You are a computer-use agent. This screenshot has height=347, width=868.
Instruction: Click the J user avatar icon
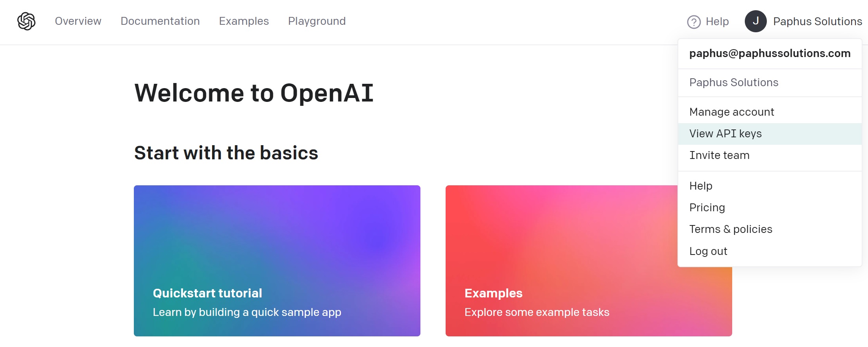tap(755, 21)
